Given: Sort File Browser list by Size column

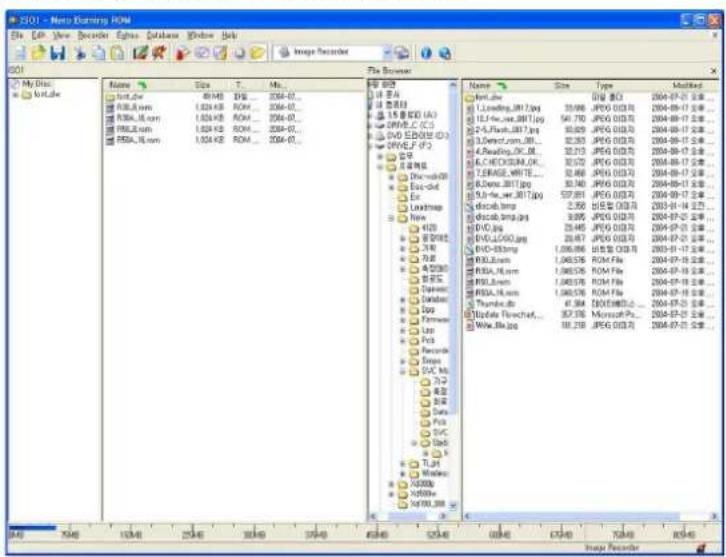Looking at the screenshot, I should coord(562,86).
